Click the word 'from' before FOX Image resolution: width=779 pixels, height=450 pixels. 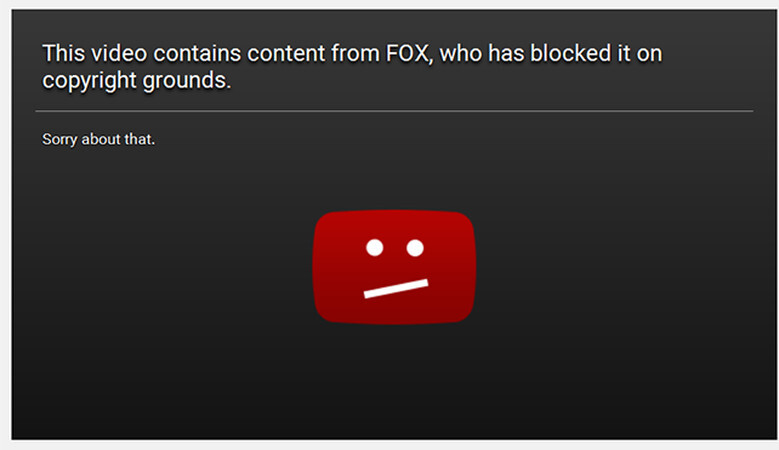pos(355,54)
